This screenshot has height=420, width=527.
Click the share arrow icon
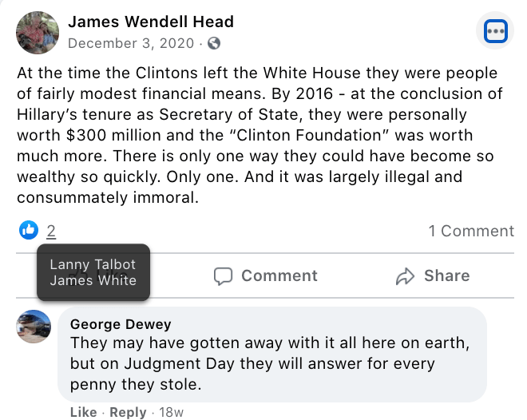(406, 276)
